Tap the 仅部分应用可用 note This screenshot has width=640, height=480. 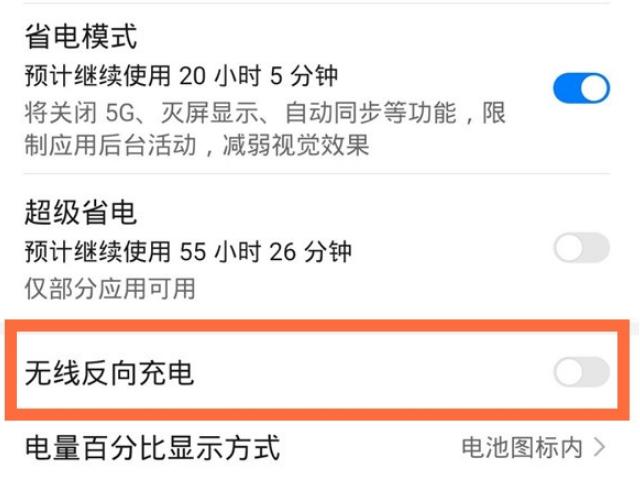pyautogui.click(x=110, y=289)
